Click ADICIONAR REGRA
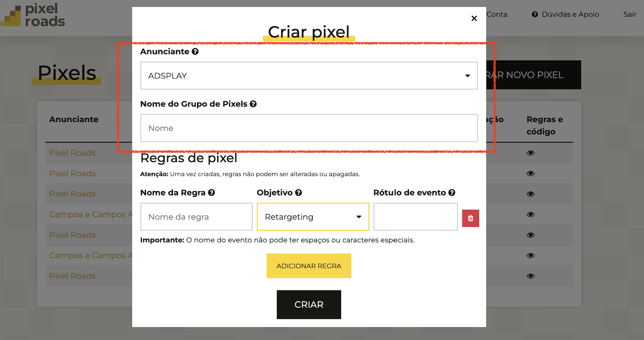This screenshot has height=340, width=644. click(x=309, y=266)
